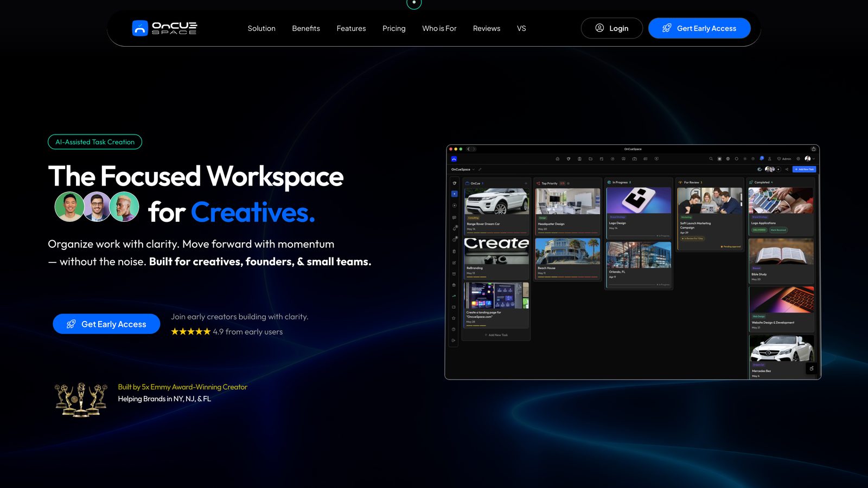Click the Emmy trophies image

coord(81,400)
